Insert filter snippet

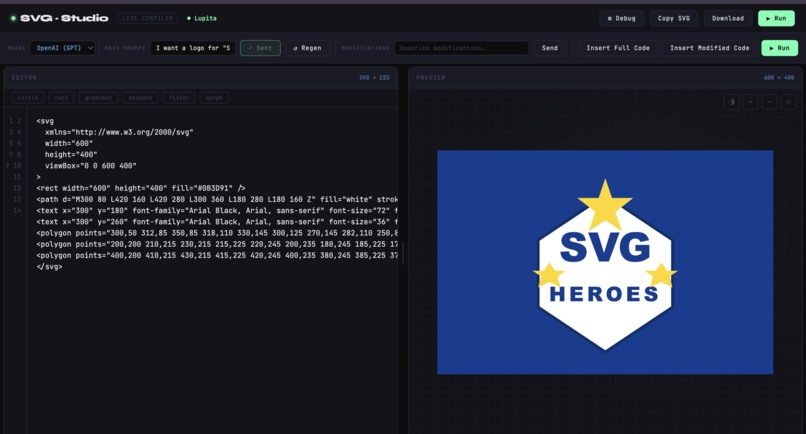click(179, 98)
